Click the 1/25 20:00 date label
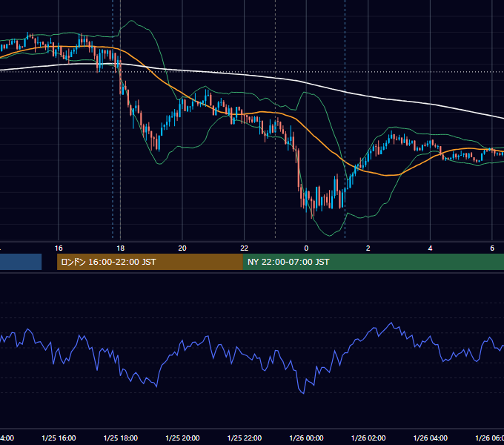 click(x=182, y=438)
